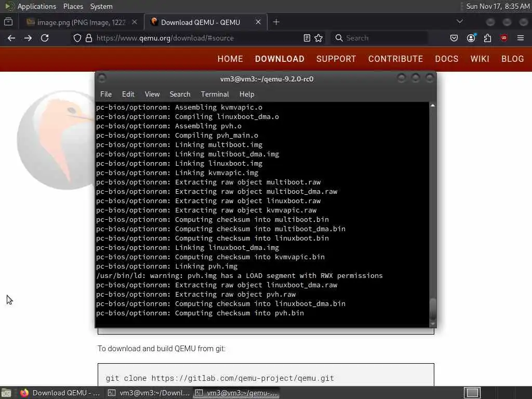This screenshot has height=399, width=532.
Task: Bookmark this page with star icon
Action: pos(318,38)
